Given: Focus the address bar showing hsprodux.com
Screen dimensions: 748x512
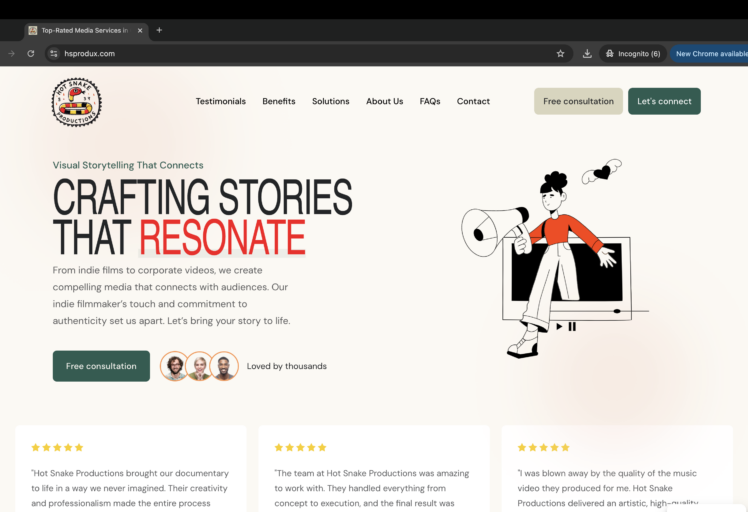Looking at the screenshot, I should coord(300,54).
